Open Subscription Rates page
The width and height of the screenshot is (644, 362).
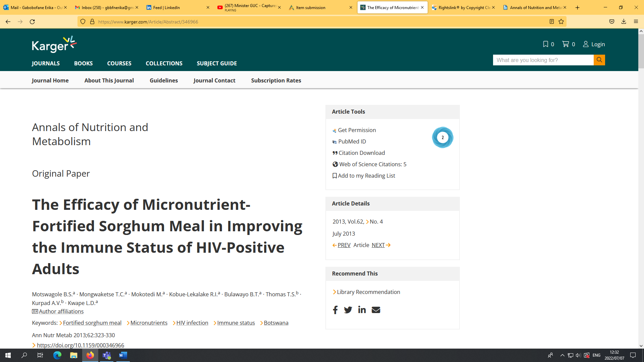tap(276, 80)
